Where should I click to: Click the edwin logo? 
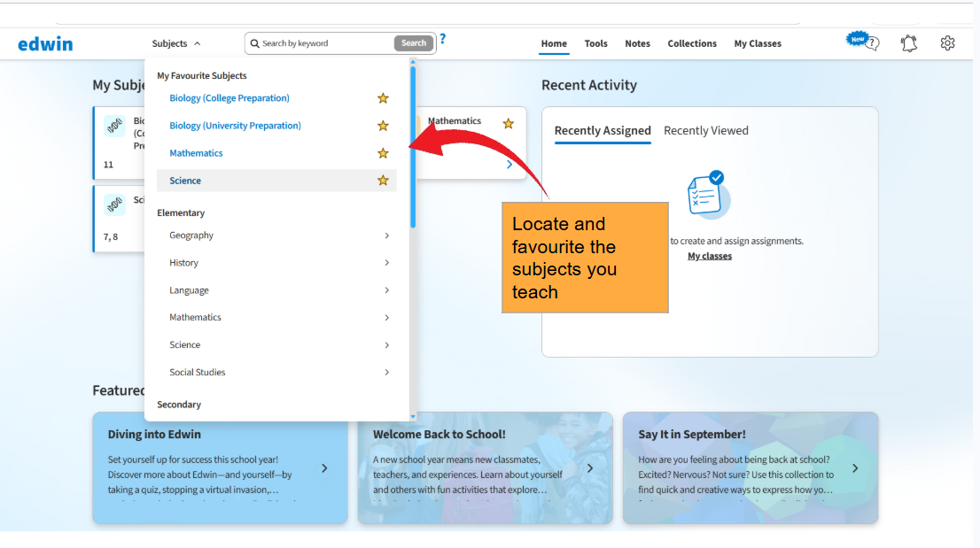tap(45, 43)
